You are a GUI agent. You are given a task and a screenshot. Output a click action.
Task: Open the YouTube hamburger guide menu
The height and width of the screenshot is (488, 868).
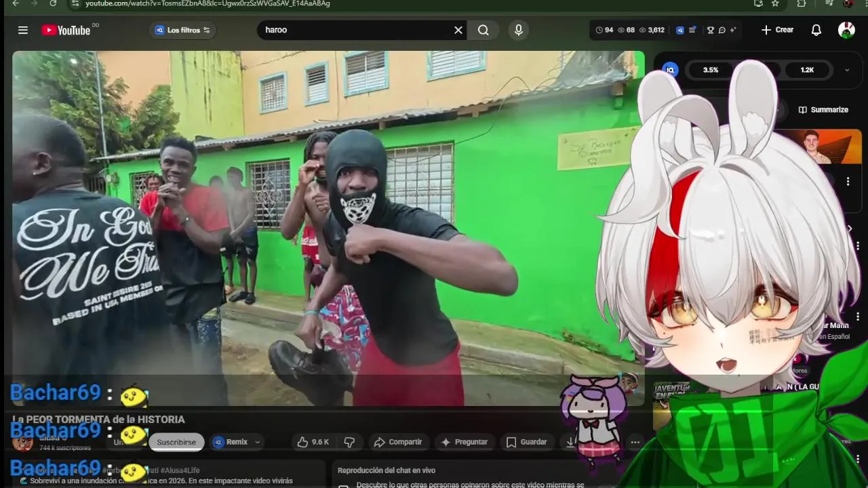(x=23, y=30)
